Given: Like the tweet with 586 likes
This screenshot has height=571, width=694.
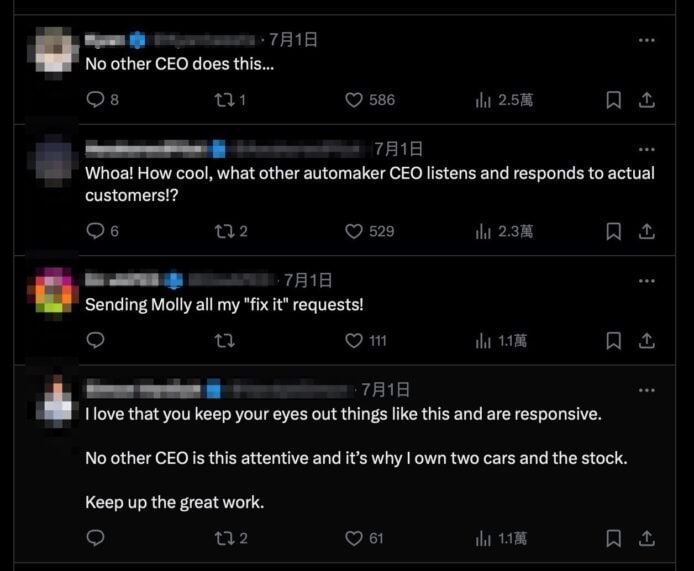Looking at the screenshot, I should (353, 100).
